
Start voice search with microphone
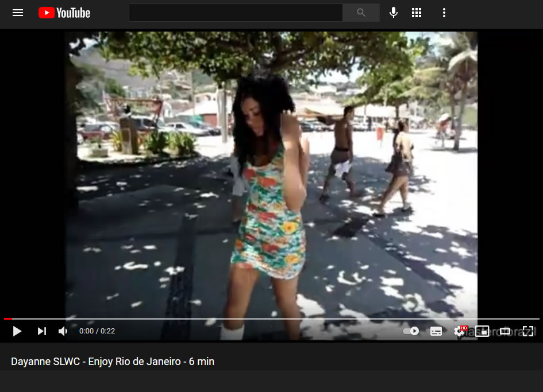coord(393,13)
